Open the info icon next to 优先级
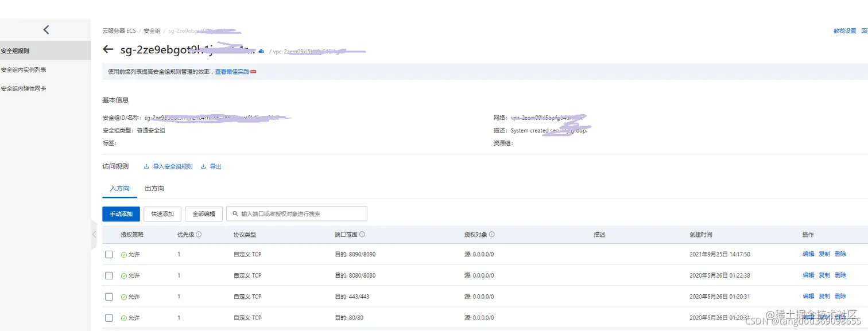This screenshot has width=868, height=331. tap(199, 235)
